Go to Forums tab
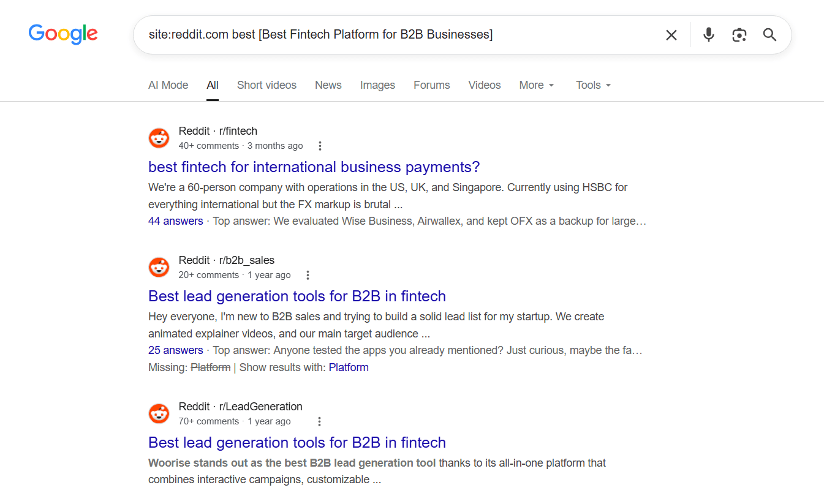This screenshot has height=504, width=824. click(432, 85)
